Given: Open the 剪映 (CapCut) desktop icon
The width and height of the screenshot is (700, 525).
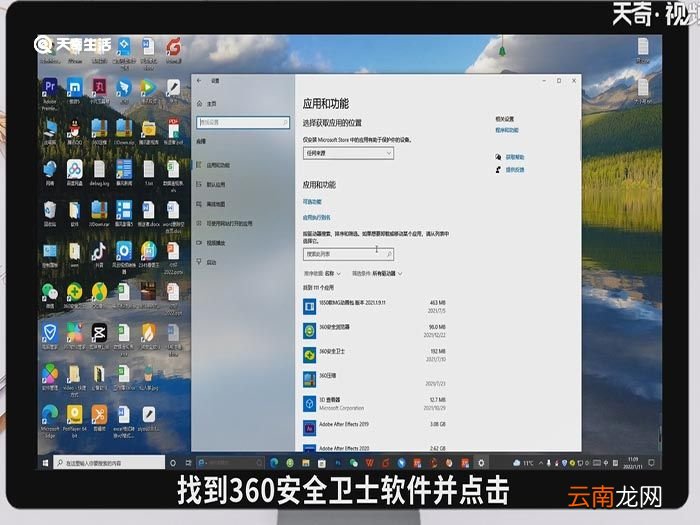Looking at the screenshot, I should (x=99, y=337).
